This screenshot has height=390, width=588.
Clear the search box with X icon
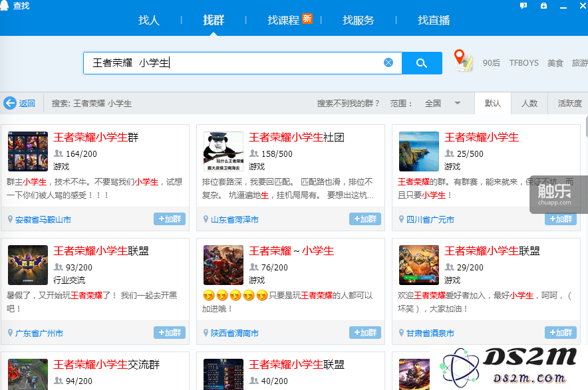point(388,62)
